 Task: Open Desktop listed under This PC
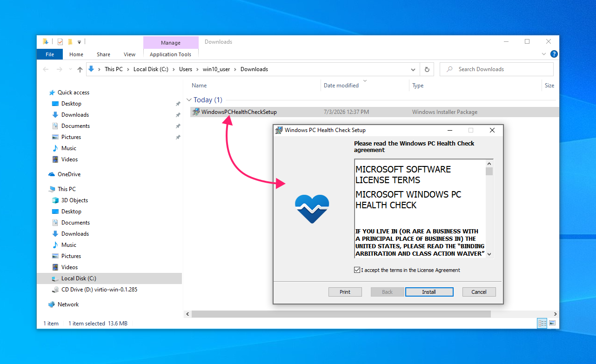pyautogui.click(x=71, y=212)
